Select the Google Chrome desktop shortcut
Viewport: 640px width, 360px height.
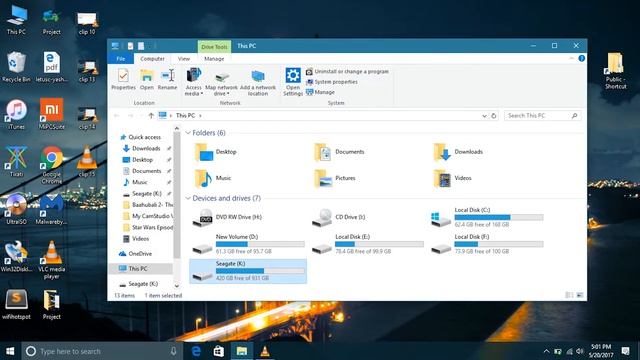[x=51, y=165]
